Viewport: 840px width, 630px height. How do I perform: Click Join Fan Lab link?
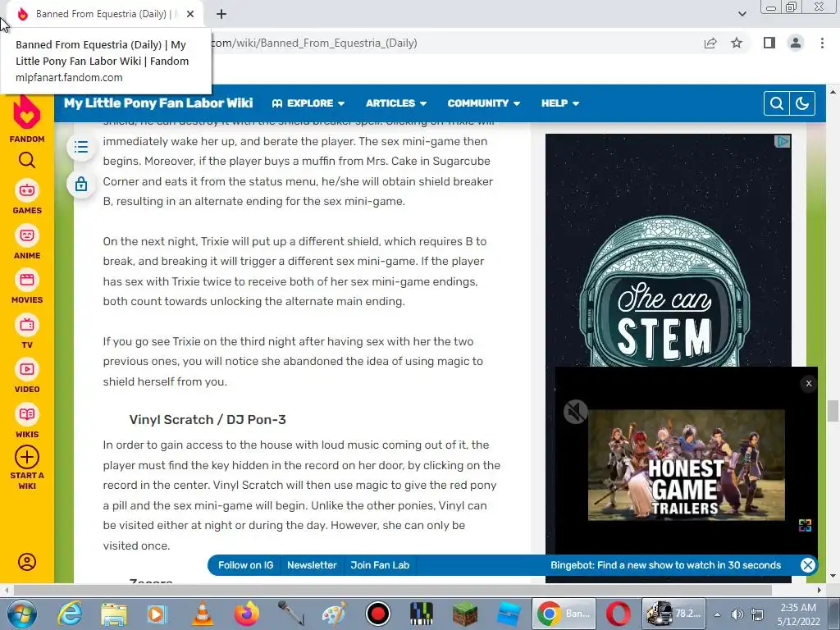coord(380,565)
